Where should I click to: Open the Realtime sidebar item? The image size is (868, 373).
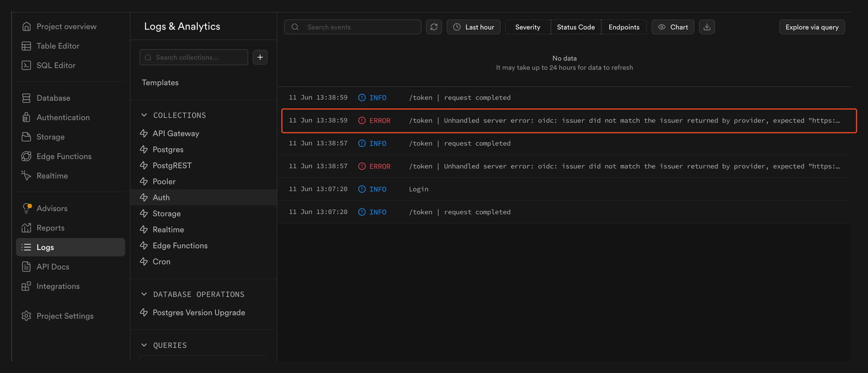point(52,176)
